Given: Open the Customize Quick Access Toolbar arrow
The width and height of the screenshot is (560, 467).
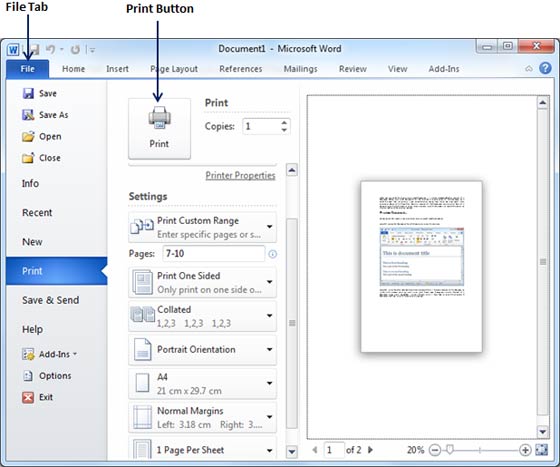Looking at the screenshot, I should pos(92,50).
